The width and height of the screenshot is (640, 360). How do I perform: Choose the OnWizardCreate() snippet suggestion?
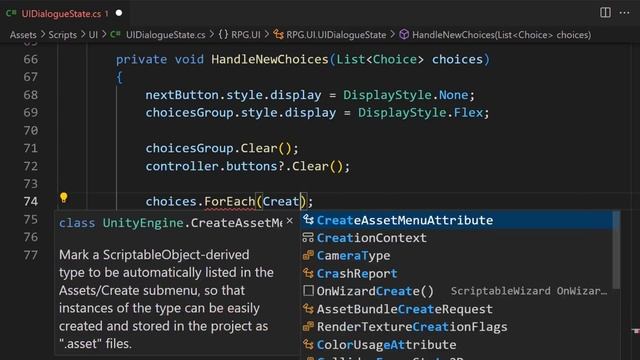[x=456, y=291]
